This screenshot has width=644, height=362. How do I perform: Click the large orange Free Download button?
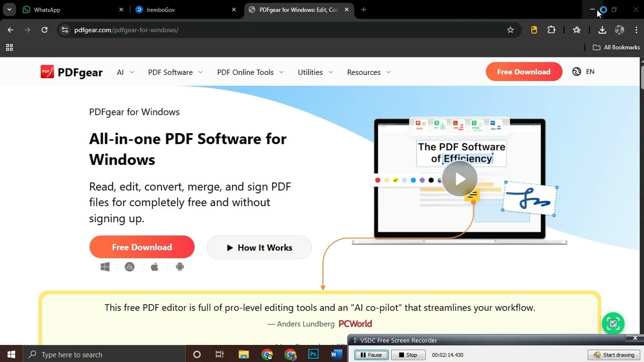(142, 247)
